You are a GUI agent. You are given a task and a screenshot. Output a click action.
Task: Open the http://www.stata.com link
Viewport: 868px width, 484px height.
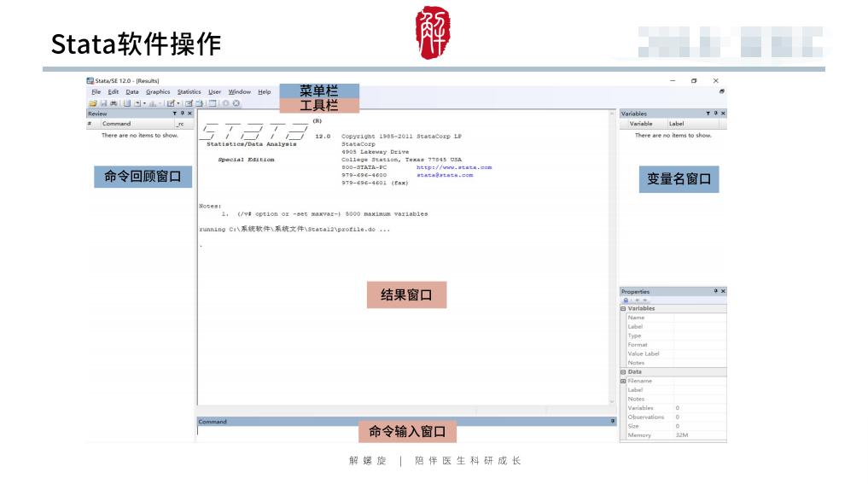(454, 167)
